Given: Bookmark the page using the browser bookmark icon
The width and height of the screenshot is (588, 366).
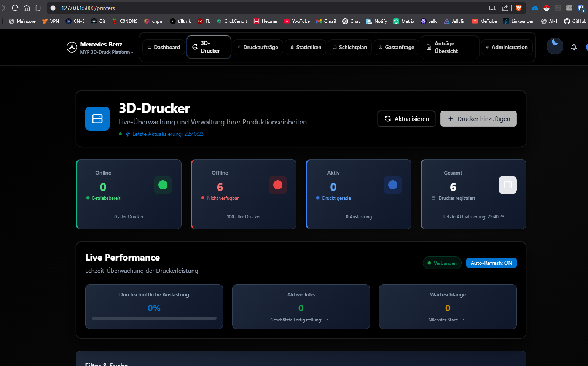Looking at the screenshot, I should pyautogui.click(x=38, y=8).
